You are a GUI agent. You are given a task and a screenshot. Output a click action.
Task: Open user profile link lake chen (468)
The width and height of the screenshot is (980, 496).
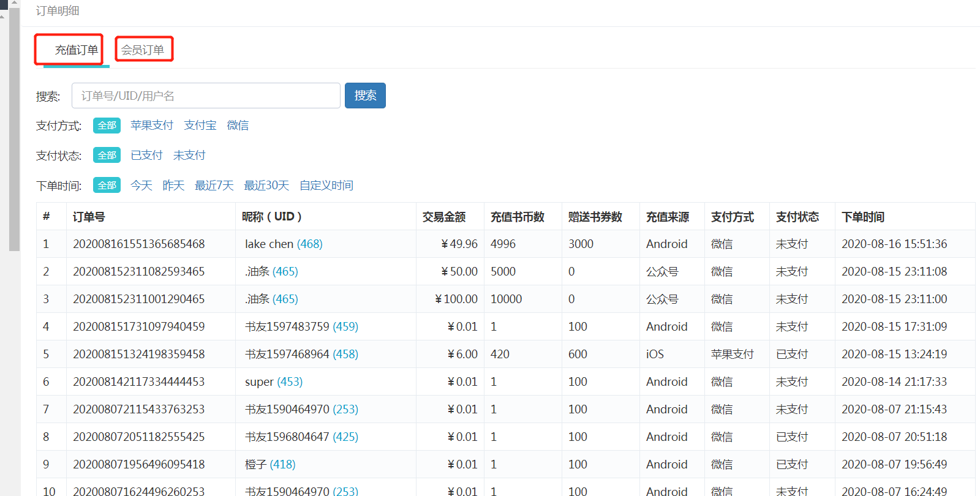click(x=309, y=244)
